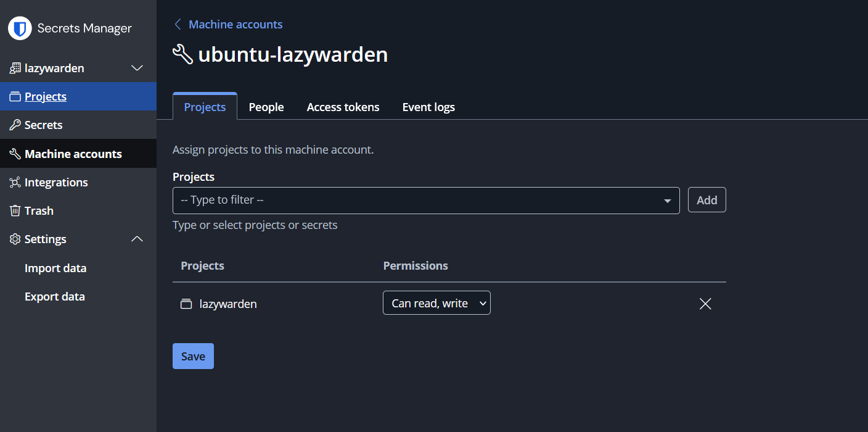This screenshot has height=432, width=868.
Task: Click the Integrations nodes icon
Action: pyautogui.click(x=15, y=182)
